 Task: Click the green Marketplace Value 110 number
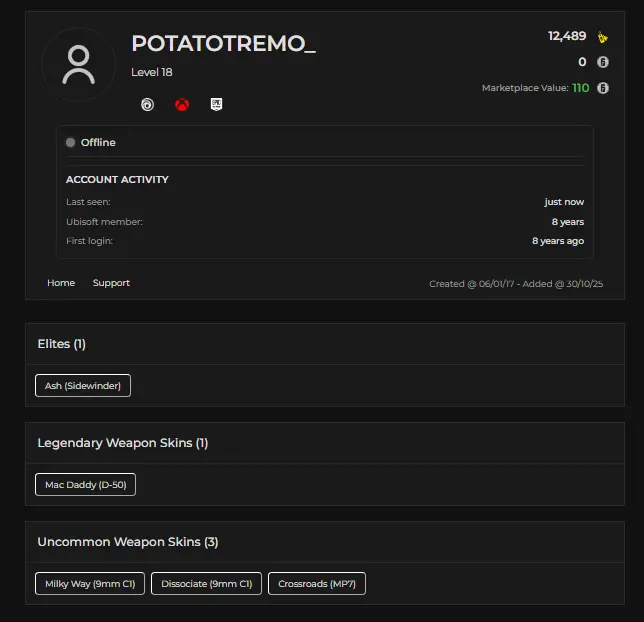pyautogui.click(x=580, y=88)
